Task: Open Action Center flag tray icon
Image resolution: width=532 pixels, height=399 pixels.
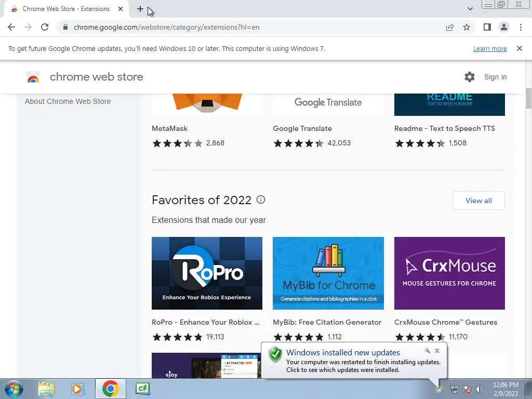Action: pos(467,389)
